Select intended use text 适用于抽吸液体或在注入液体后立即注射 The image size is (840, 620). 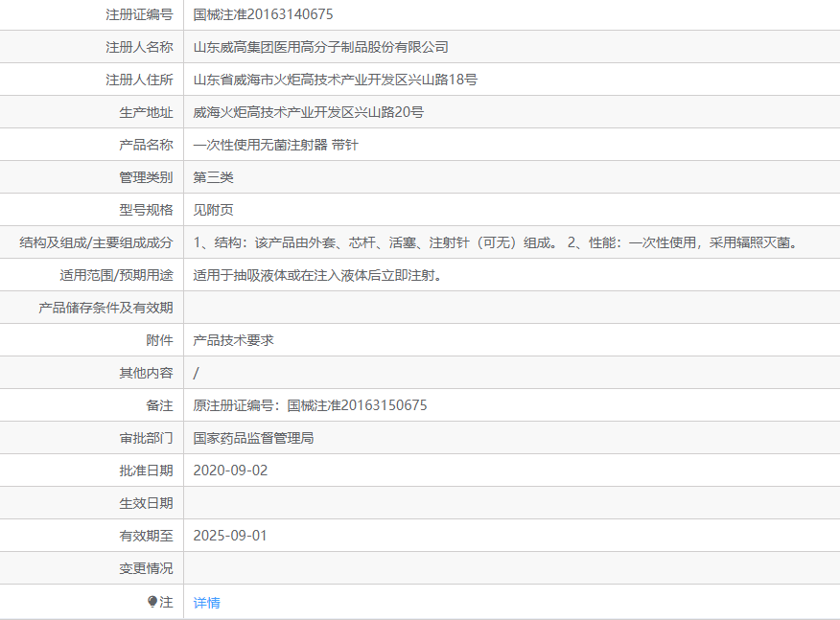pyautogui.click(x=317, y=275)
